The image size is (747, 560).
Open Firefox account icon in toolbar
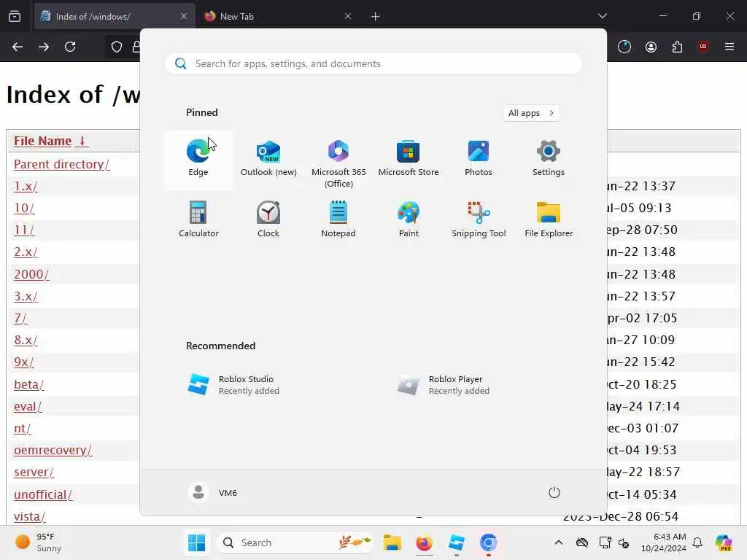click(x=651, y=47)
